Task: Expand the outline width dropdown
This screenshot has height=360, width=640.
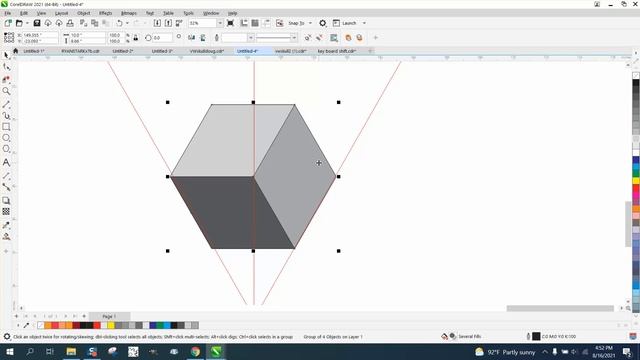Action: point(251,38)
